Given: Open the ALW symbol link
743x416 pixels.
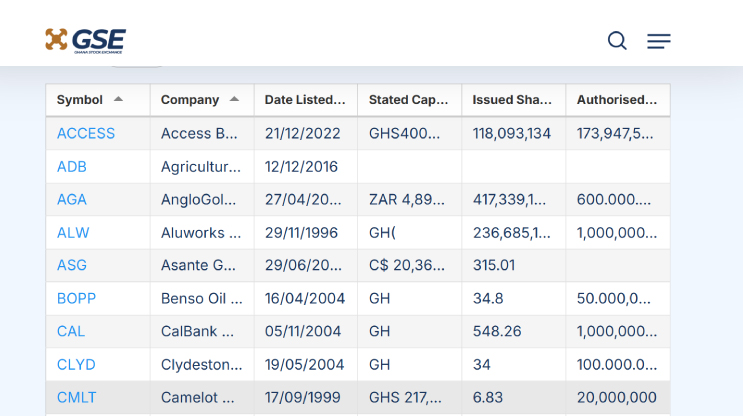Looking at the screenshot, I should [73, 233].
